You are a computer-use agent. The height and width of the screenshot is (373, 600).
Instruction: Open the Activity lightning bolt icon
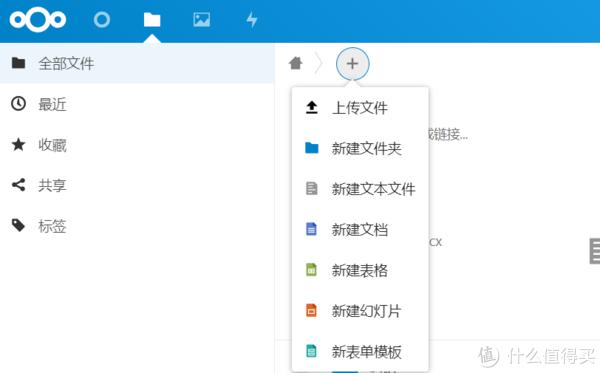tap(252, 20)
